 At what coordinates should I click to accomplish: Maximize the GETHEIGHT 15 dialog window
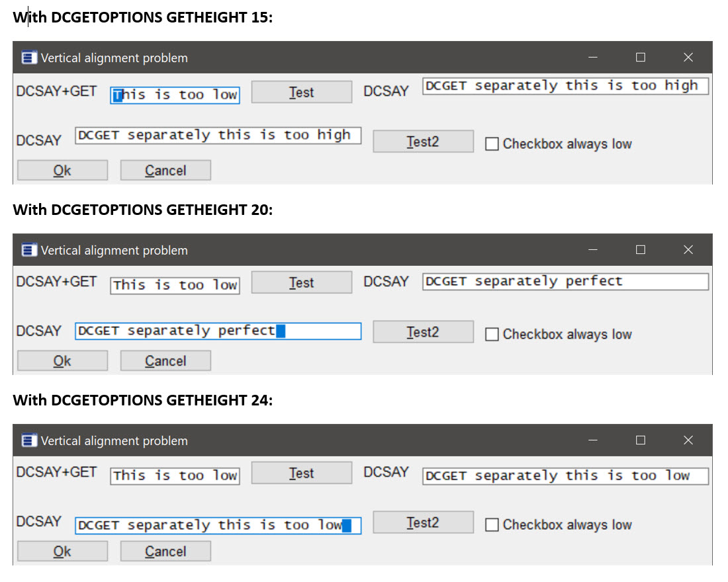640,58
